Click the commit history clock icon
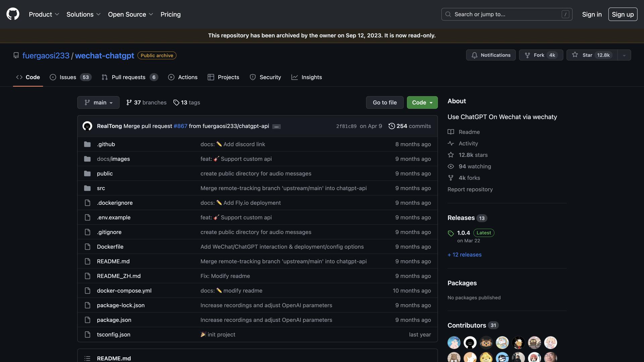 coord(391,126)
